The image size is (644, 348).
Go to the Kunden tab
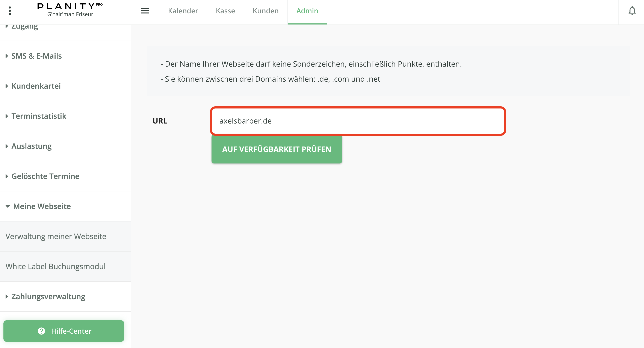point(266,11)
